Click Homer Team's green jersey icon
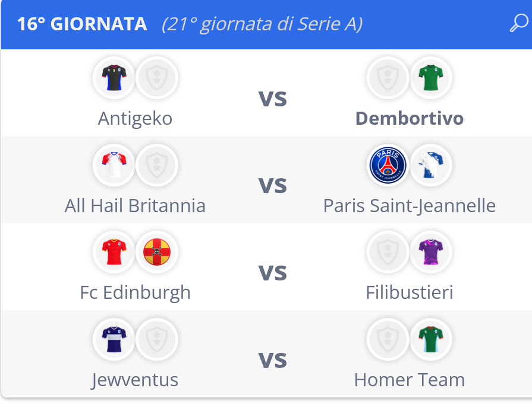This screenshot has width=532, height=407. (431, 339)
